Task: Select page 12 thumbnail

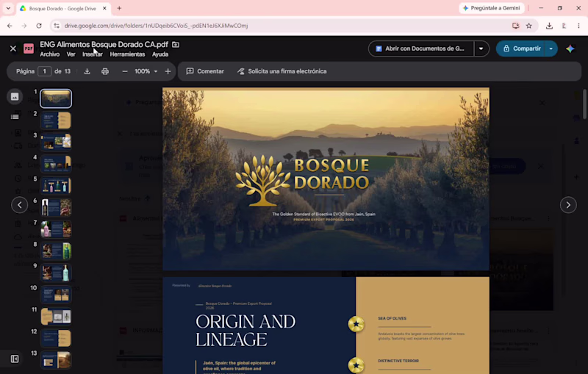Action: click(56, 338)
